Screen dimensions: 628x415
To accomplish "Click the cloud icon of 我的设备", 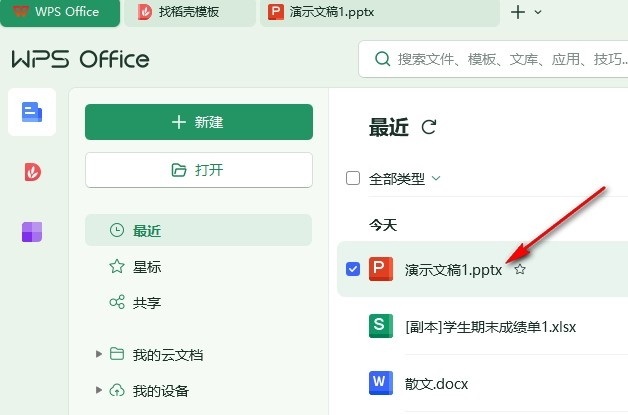I will tap(117, 390).
